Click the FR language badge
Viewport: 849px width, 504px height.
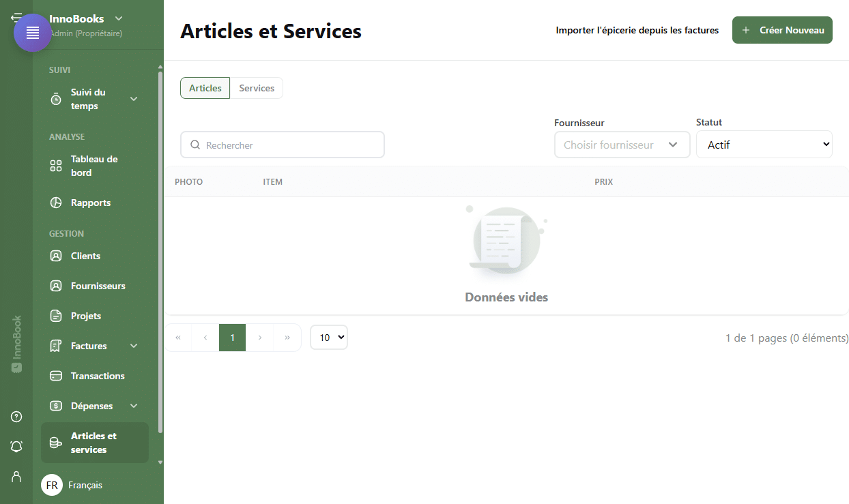(52, 485)
